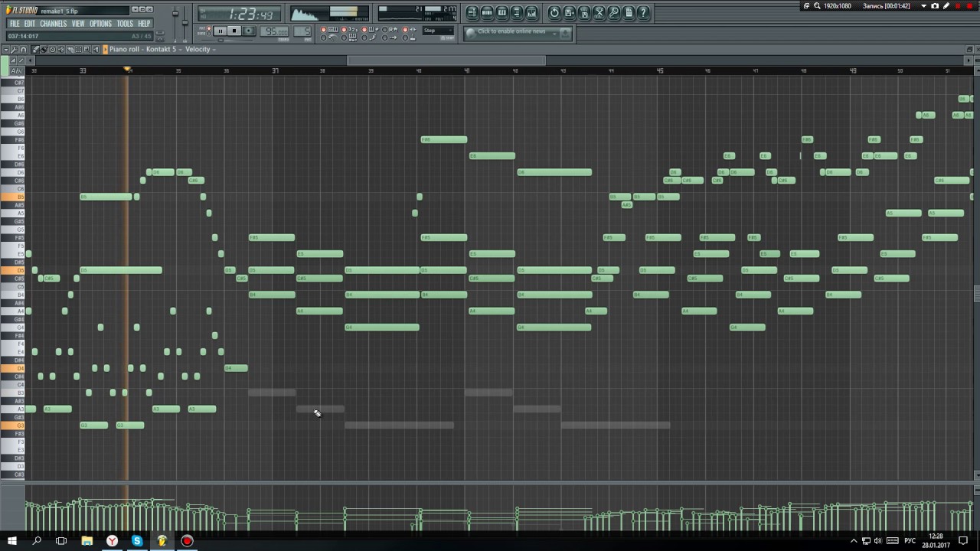Select the Paint brush tool
The image size is (980, 551).
(x=44, y=49)
